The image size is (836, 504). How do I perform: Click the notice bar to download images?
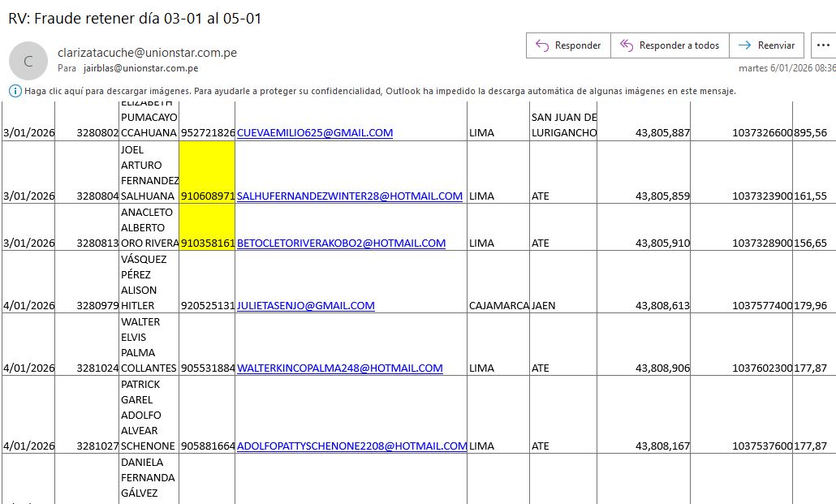click(380, 91)
